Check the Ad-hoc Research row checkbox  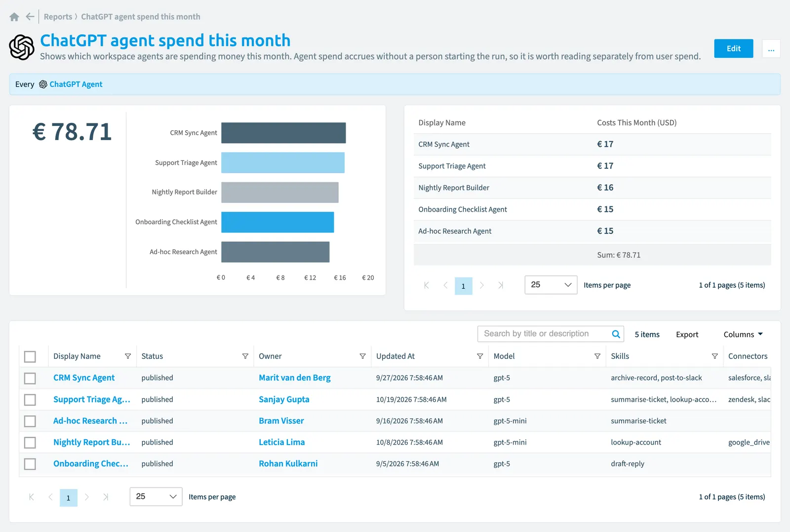click(x=30, y=421)
